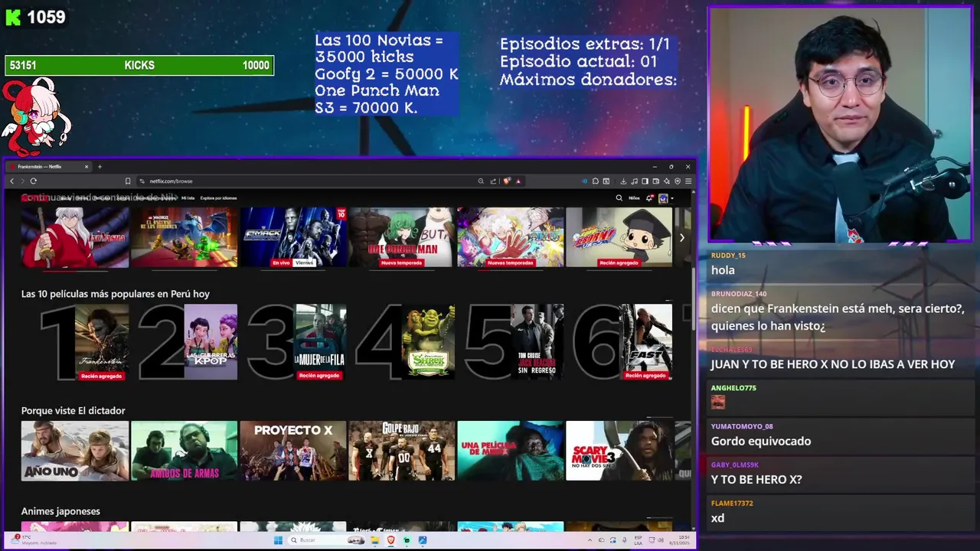Open Netflix notifications bell
Image resolution: width=980 pixels, height=551 pixels.
[x=649, y=198]
